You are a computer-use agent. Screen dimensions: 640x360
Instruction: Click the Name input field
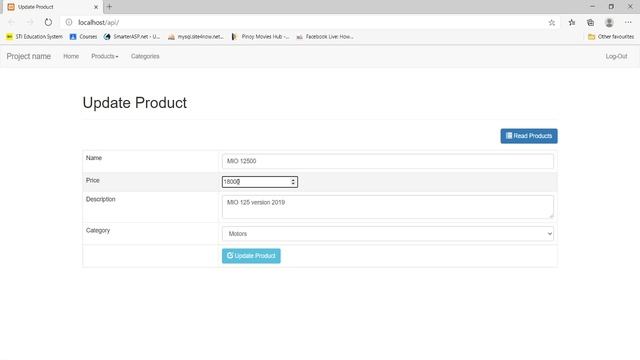click(x=388, y=161)
